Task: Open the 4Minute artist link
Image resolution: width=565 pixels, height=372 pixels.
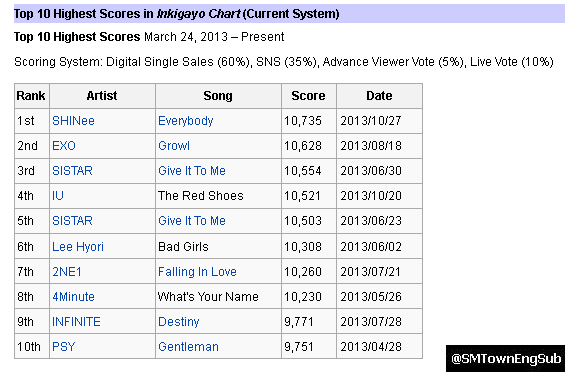Action: click(x=73, y=296)
